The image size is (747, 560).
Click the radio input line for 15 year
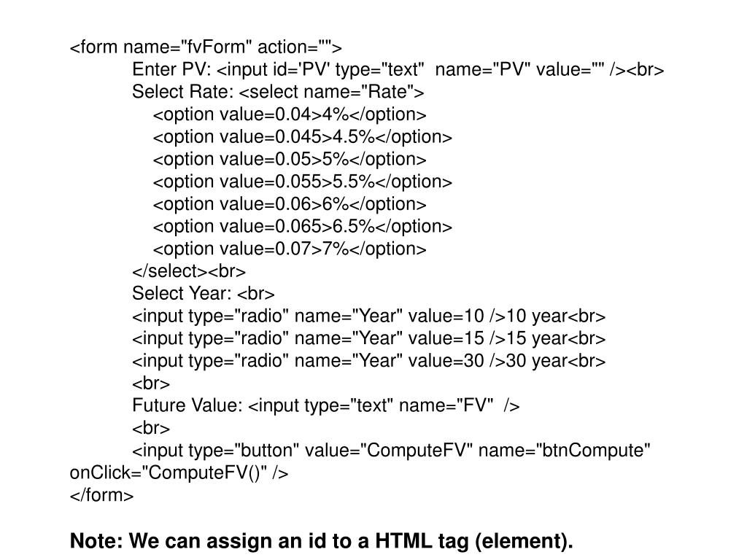368,338
